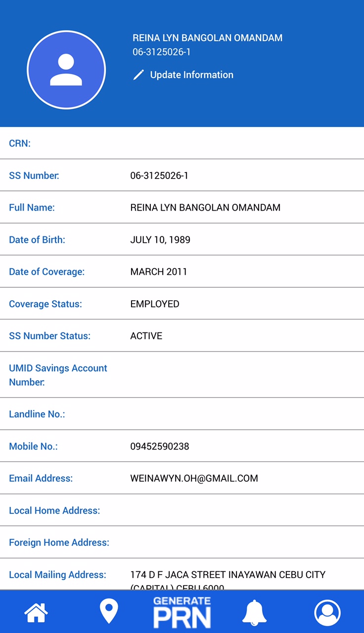The height and width of the screenshot is (633, 364).
Task: Select the Coverage Status EMPLOYED value
Action: click(x=155, y=304)
